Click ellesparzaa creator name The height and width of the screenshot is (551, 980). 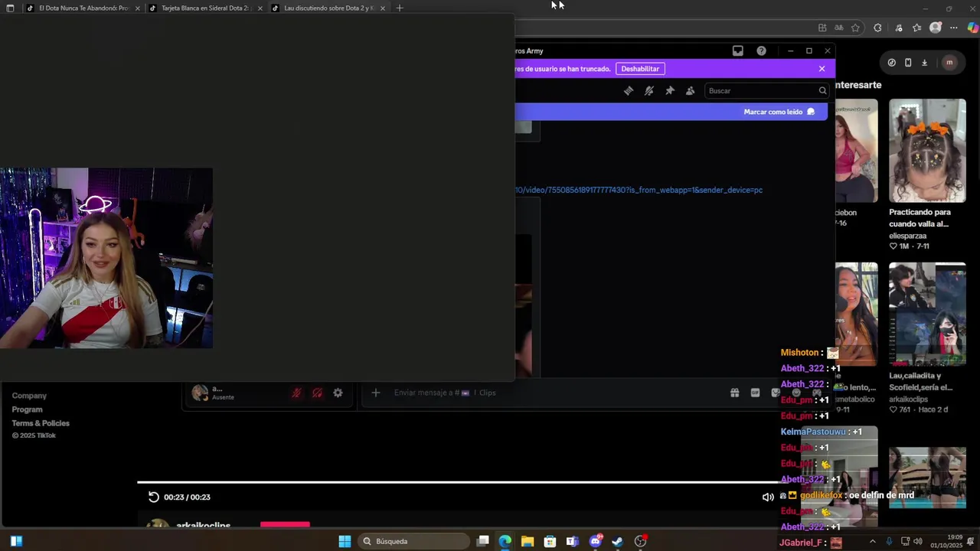[907, 236]
